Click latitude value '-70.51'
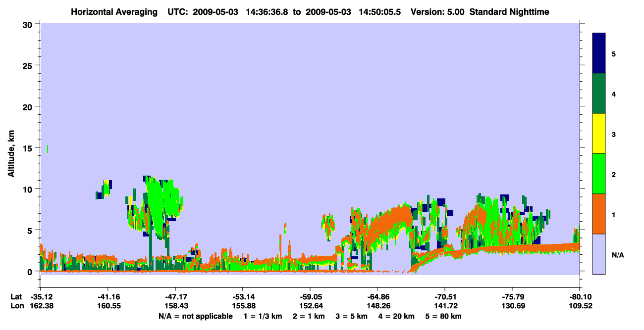 click(444, 297)
